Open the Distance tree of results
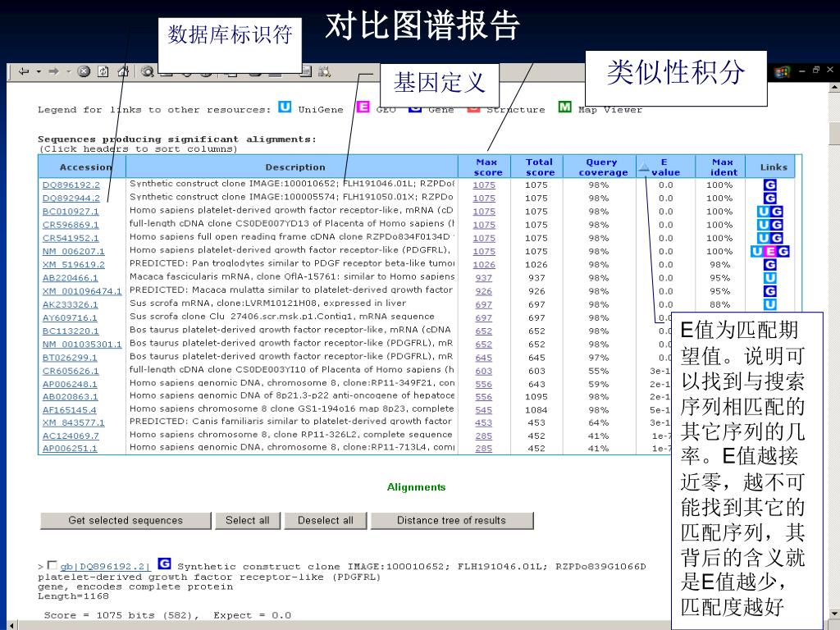The image size is (840, 630). (x=452, y=520)
